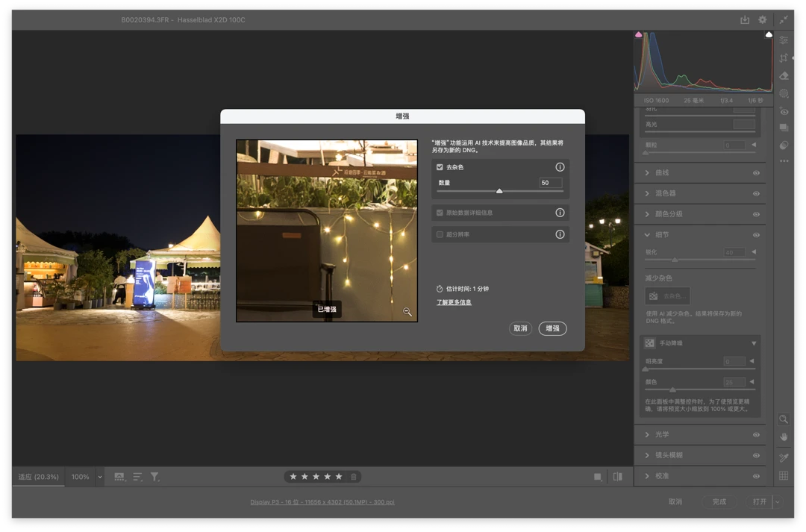Open the Masking tool

pos(784,93)
